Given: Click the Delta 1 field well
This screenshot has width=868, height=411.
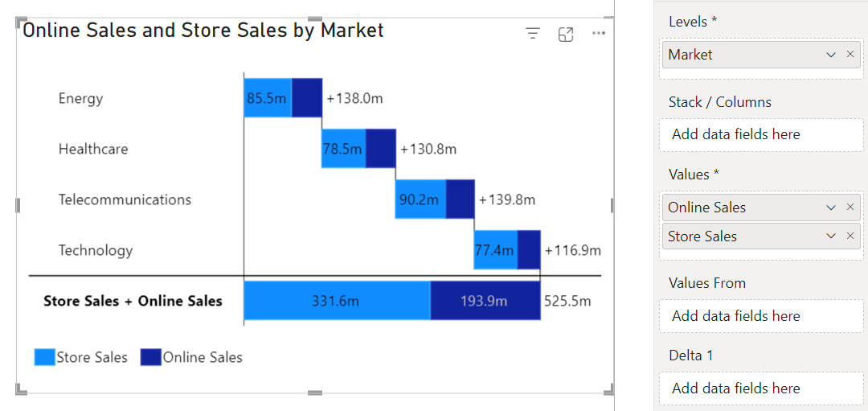Looking at the screenshot, I should [x=760, y=388].
